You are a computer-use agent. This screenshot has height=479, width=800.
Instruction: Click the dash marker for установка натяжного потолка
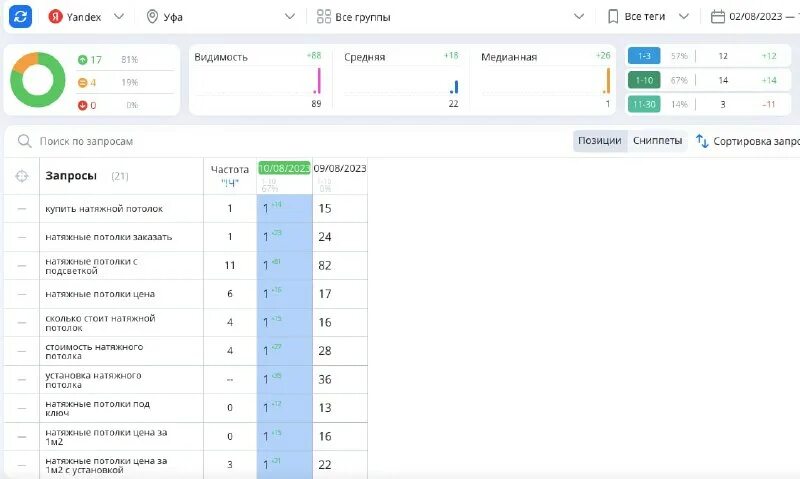(x=21, y=380)
